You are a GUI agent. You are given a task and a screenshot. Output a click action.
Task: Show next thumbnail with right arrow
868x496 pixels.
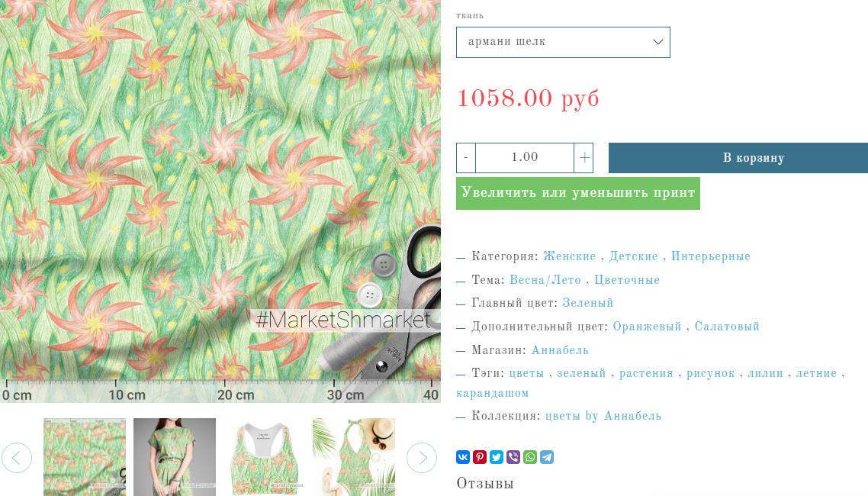[x=422, y=458]
